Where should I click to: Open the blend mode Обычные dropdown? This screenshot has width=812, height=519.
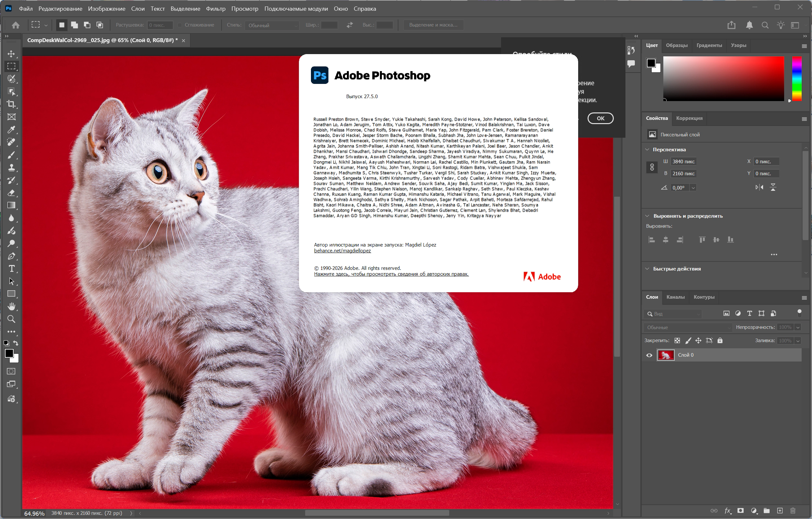(688, 328)
